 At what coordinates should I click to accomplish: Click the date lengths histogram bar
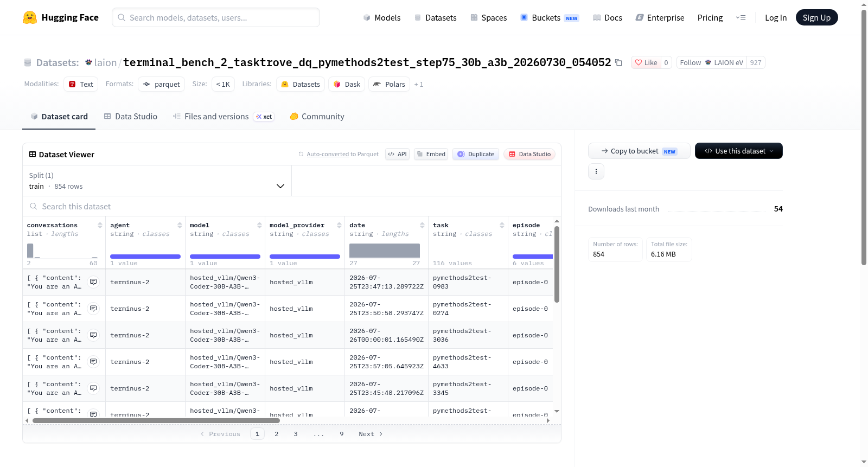(385, 250)
